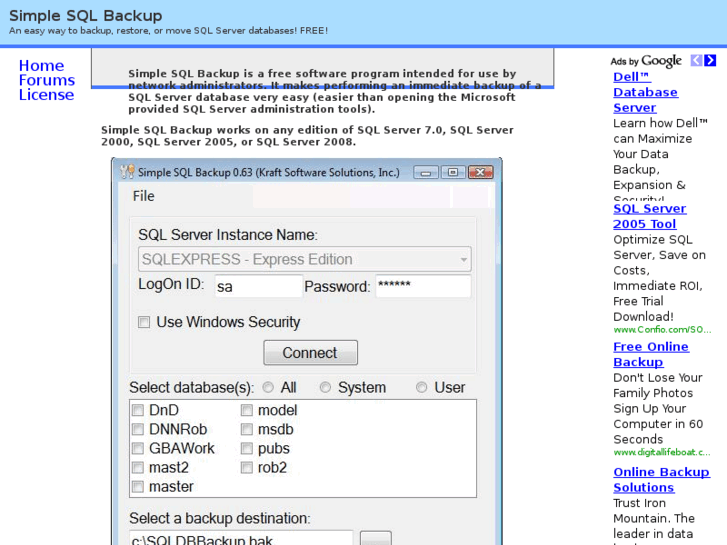Open the Free Online Backup ad link
Image resolution: width=727 pixels, height=545 pixels.
651,354
